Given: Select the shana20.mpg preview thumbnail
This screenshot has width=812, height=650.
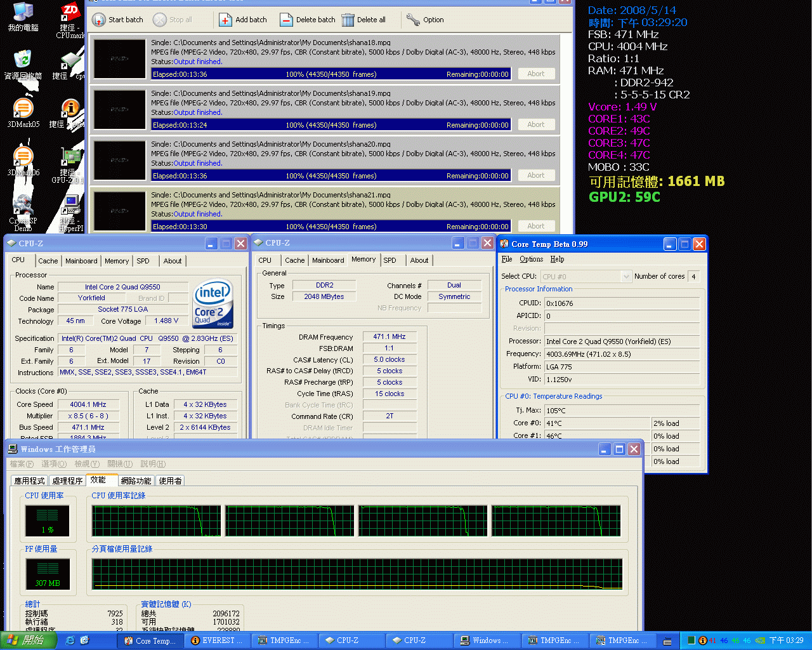Looking at the screenshot, I should 119,160.
